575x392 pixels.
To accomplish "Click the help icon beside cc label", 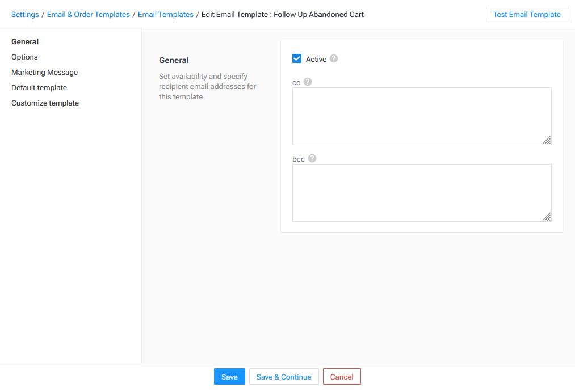I will point(308,82).
